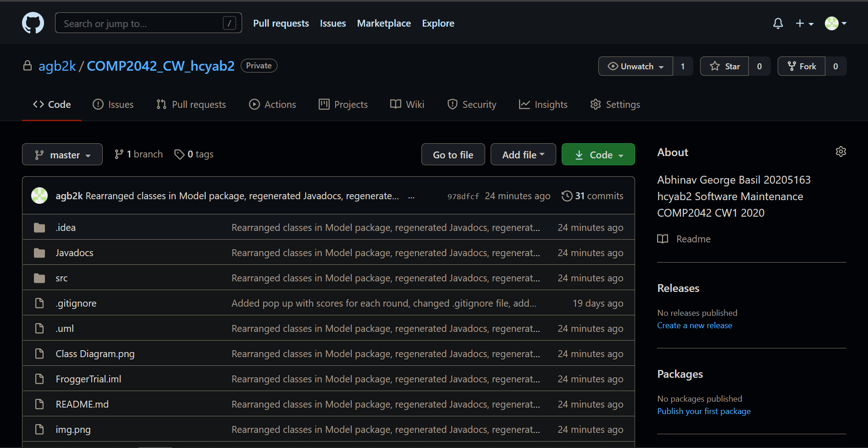The height and width of the screenshot is (448, 868).
Task: Open the src folder
Action: (61, 278)
